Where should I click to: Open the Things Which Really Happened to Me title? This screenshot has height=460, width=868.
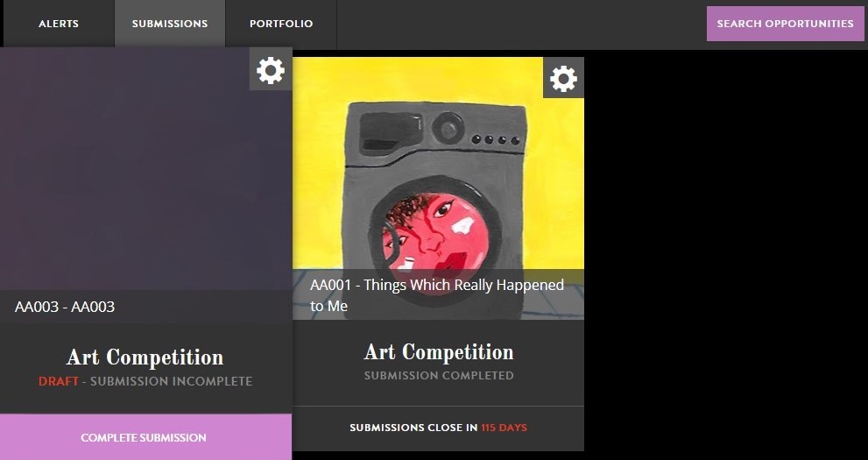coord(437,295)
